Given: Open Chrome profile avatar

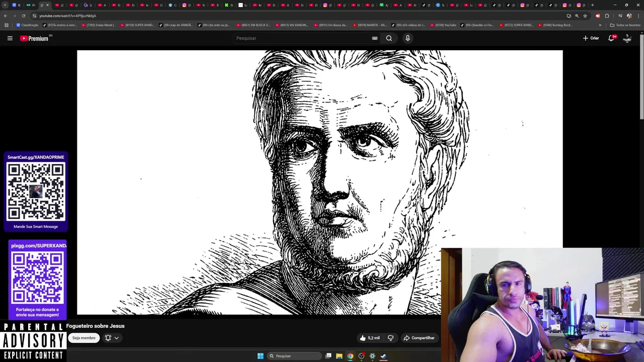Looking at the screenshot, I should point(629,16).
